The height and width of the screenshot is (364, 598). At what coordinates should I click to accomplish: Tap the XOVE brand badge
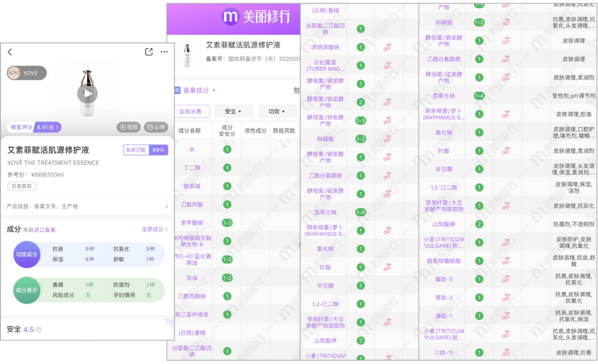click(27, 73)
